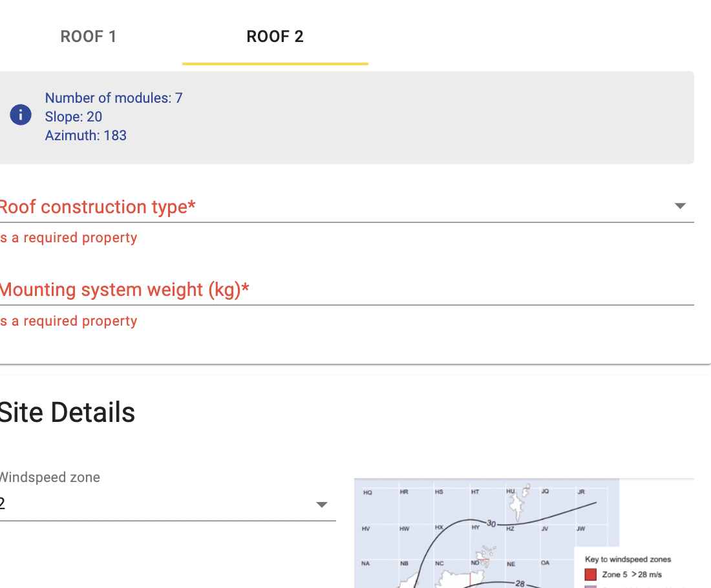The height and width of the screenshot is (588, 711).
Task: Click the Site Details heading
Action: click(67, 412)
